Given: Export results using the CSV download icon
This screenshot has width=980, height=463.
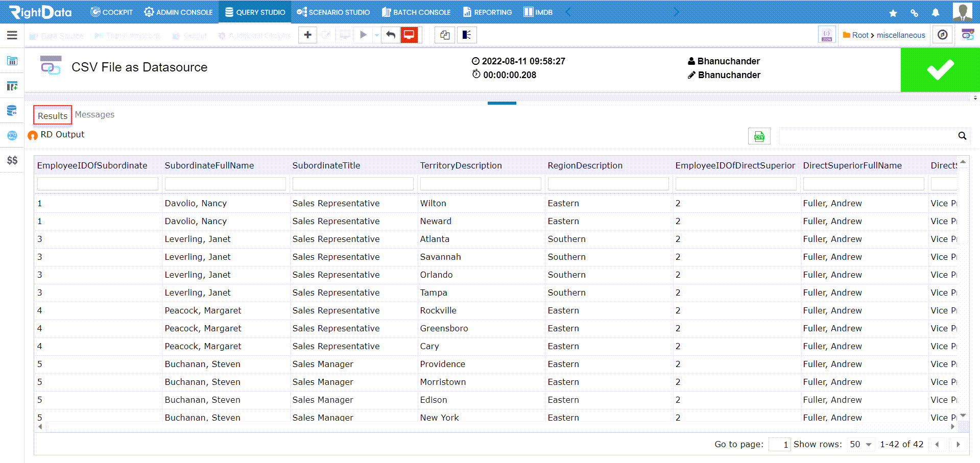Looking at the screenshot, I should point(759,136).
